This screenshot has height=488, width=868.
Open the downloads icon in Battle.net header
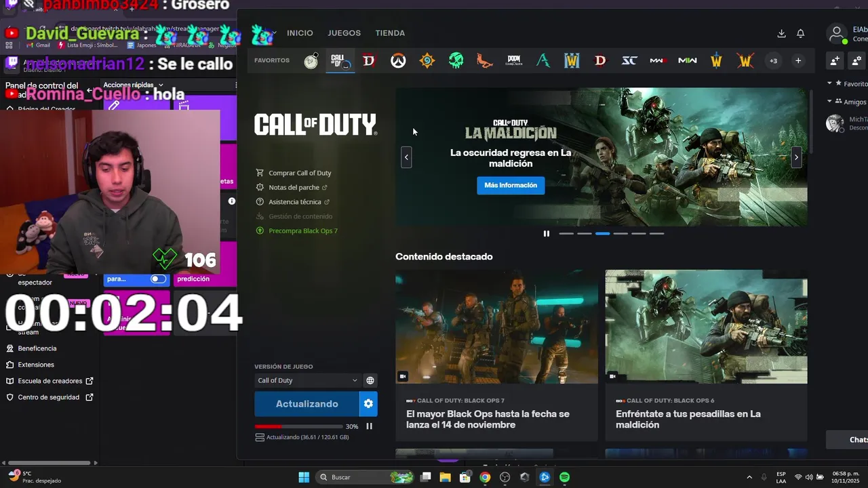coord(781,33)
